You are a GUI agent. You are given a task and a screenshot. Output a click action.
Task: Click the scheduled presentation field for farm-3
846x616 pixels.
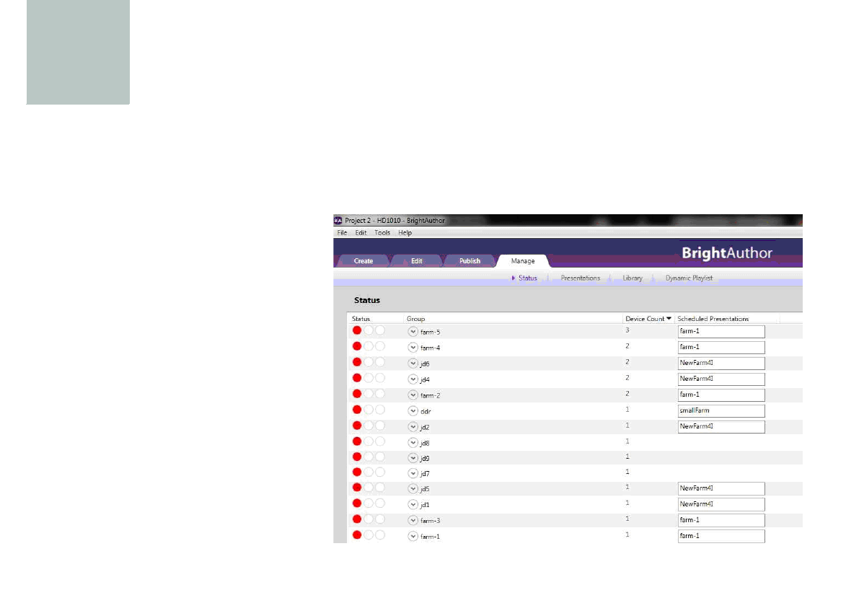coord(721,521)
